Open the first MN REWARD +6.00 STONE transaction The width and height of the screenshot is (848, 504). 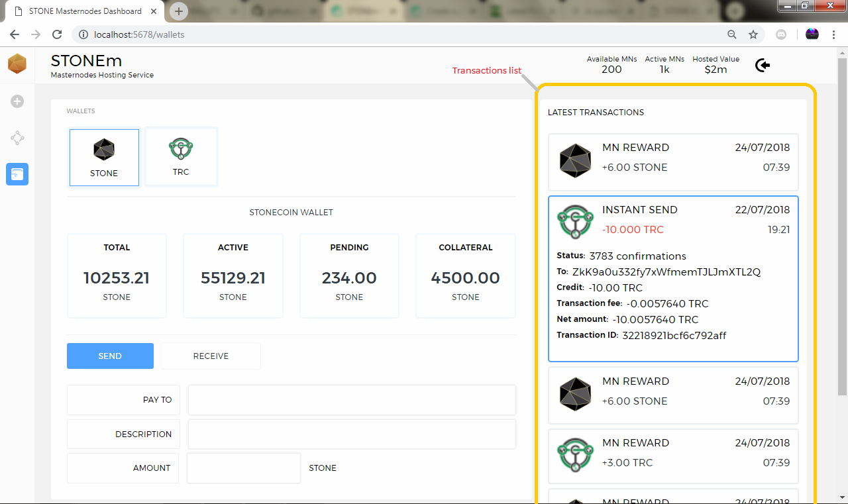[673, 162]
